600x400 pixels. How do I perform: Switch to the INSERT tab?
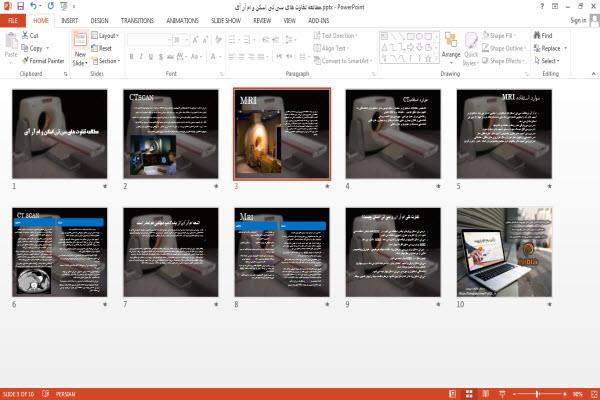pos(69,21)
